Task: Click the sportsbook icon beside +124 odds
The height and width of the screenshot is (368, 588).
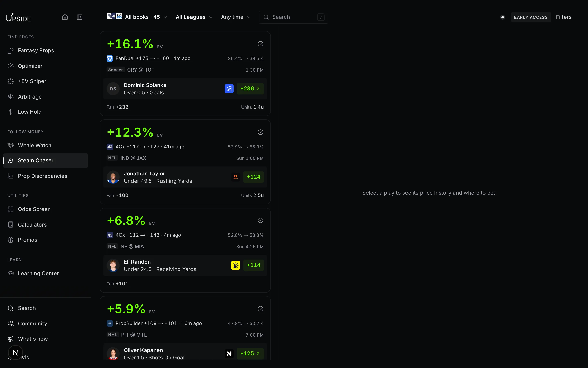Action: [235, 177]
